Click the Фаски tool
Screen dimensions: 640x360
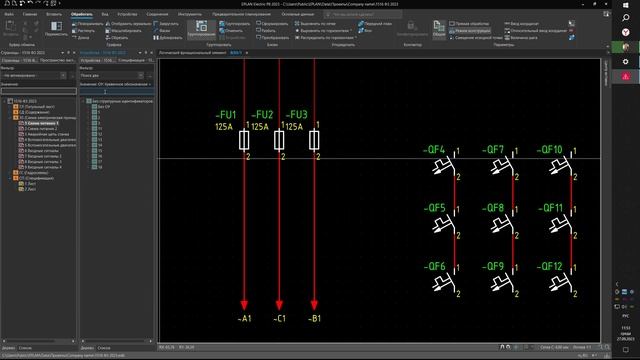point(162,31)
